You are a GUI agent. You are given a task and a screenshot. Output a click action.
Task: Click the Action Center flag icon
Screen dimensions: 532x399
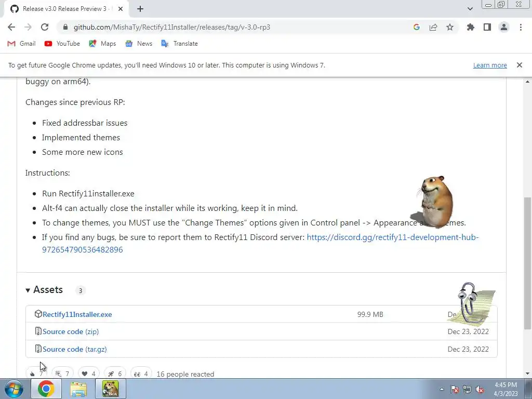[x=455, y=390]
